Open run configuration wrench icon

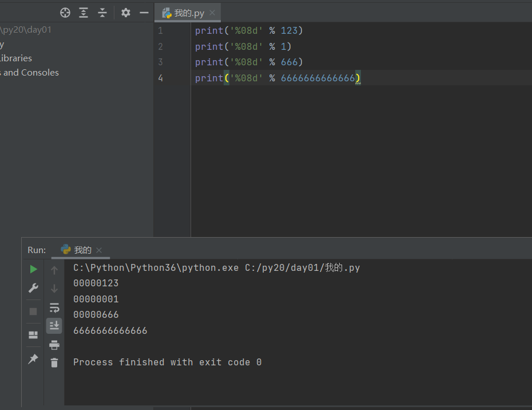pyautogui.click(x=33, y=288)
